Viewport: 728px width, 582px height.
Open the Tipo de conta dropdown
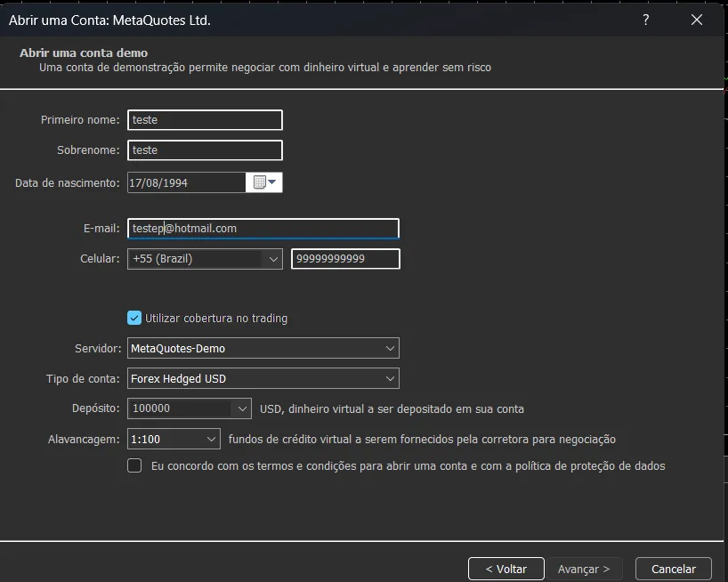pyautogui.click(x=263, y=378)
